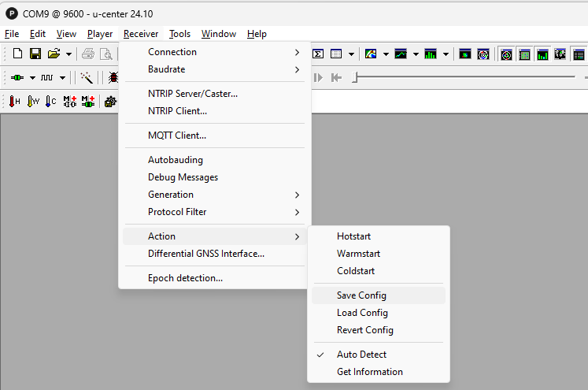The height and width of the screenshot is (390, 588).
Task: Select Revert Config menu entry
Action: point(379,330)
